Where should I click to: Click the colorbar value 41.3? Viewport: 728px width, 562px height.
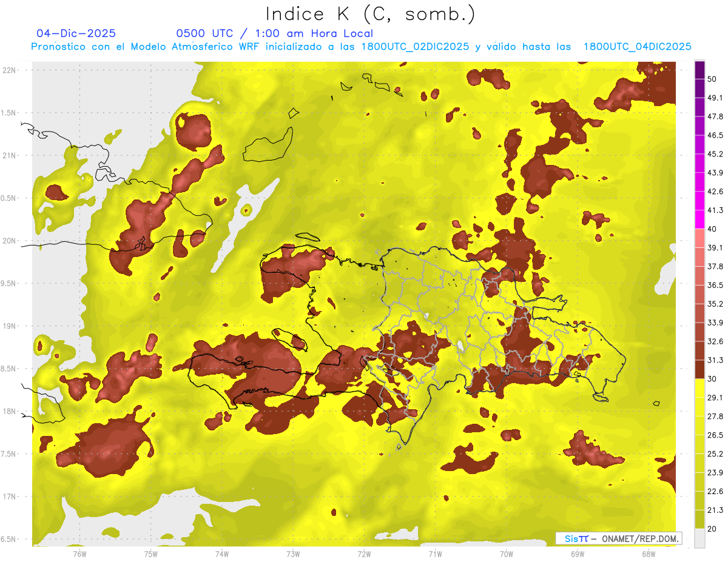(x=715, y=210)
